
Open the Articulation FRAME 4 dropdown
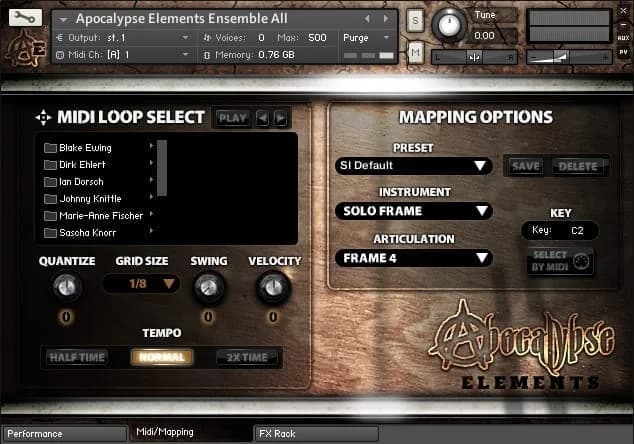(414, 258)
